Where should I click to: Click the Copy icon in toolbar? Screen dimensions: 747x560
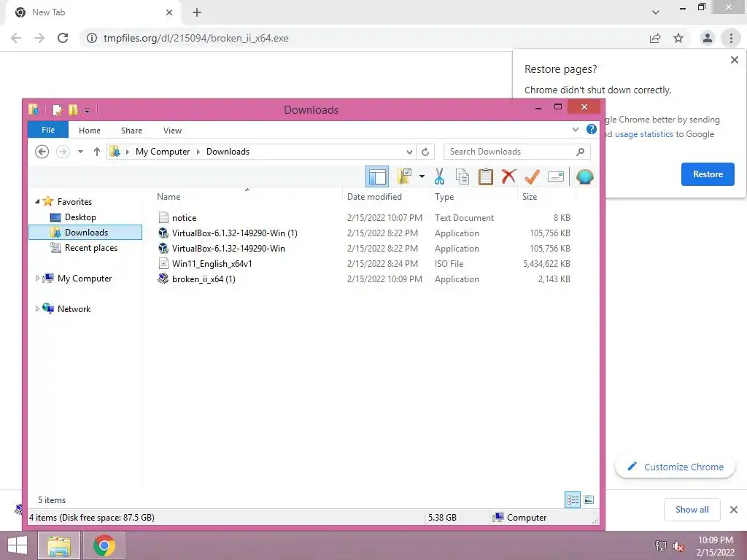coord(462,176)
